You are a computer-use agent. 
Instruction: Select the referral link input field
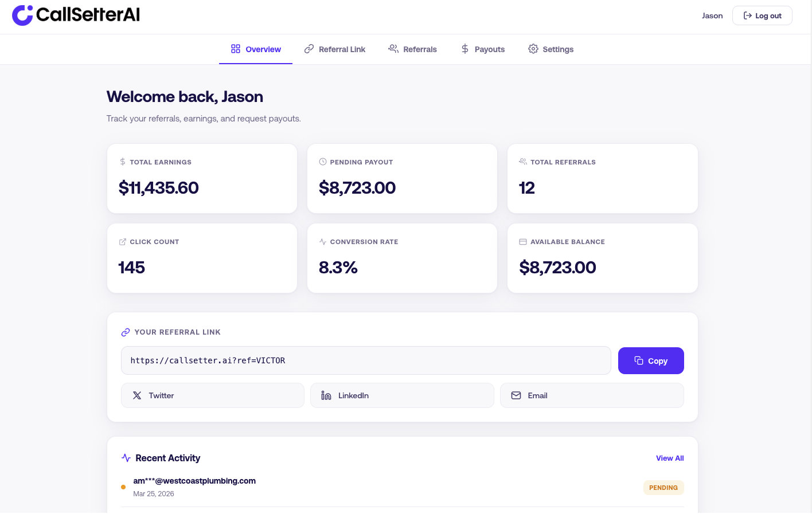[366, 360]
